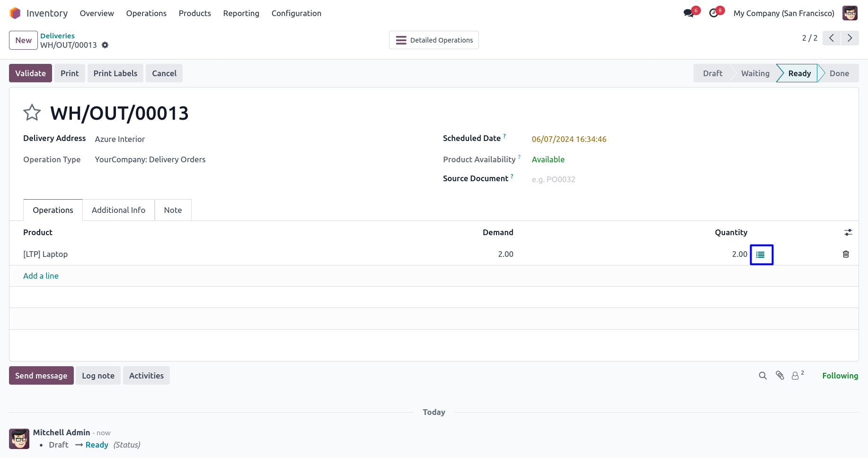This screenshot has width=868, height=458.
Task: Open the Configuration menu
Action: 296,13
